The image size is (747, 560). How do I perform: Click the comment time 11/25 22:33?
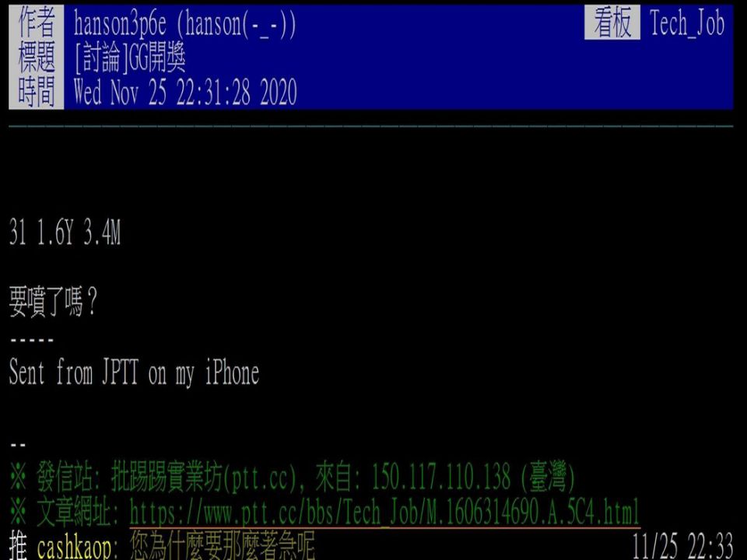[682, 546]
